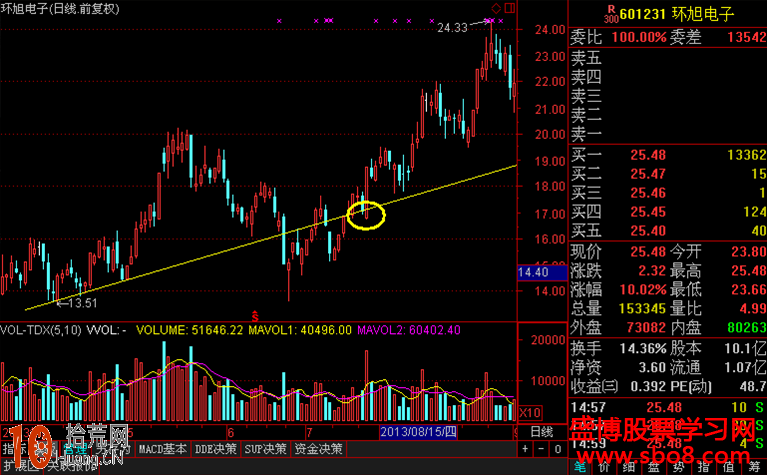
Task: Click the 内盘 80263 value
Action: click(746, 327)
